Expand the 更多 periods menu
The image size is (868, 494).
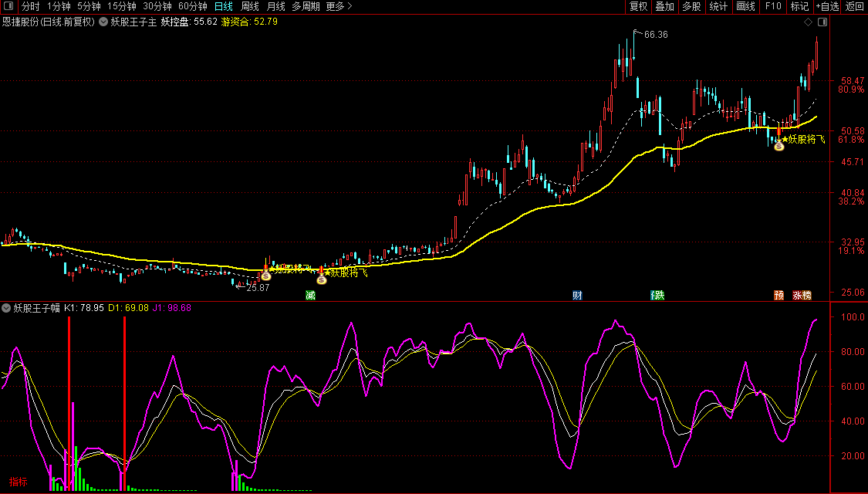[339, 7]
